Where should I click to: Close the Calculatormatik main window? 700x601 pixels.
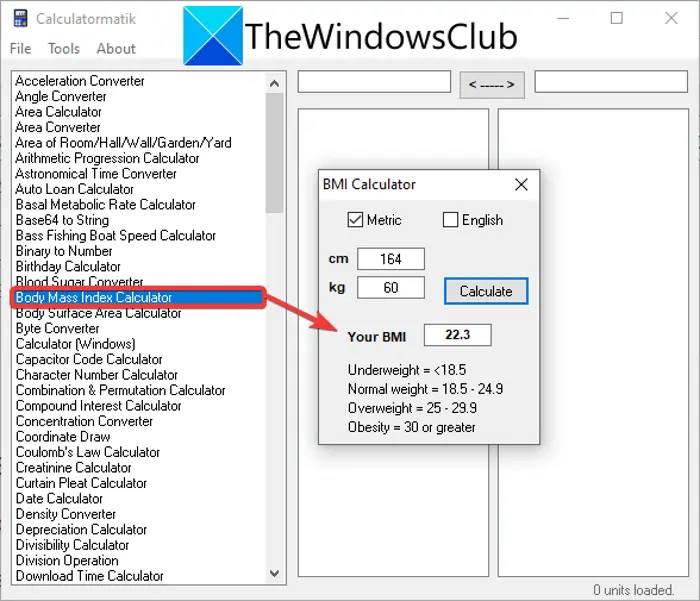(x=671, y=18)
